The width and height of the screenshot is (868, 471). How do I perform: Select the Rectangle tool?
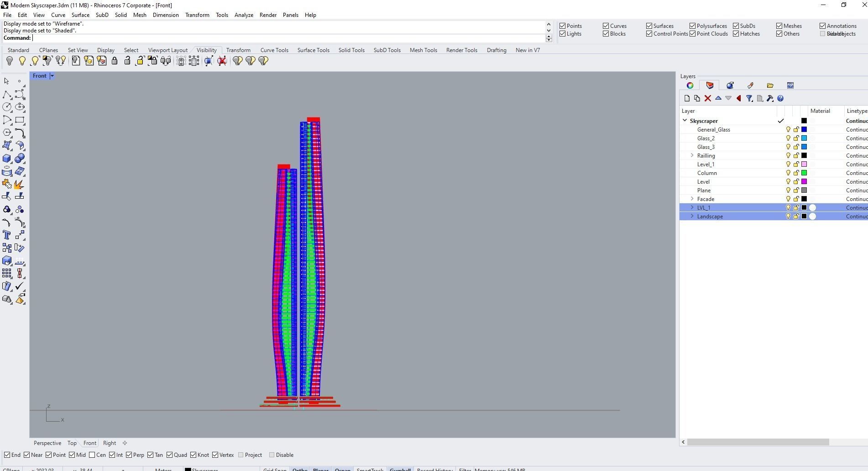click(x=20, y=120)
